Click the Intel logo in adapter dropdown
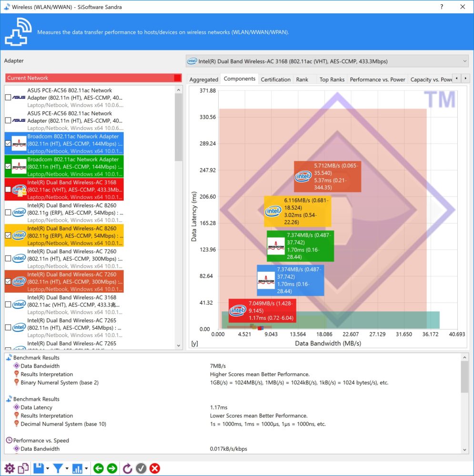 pos(192,61)
